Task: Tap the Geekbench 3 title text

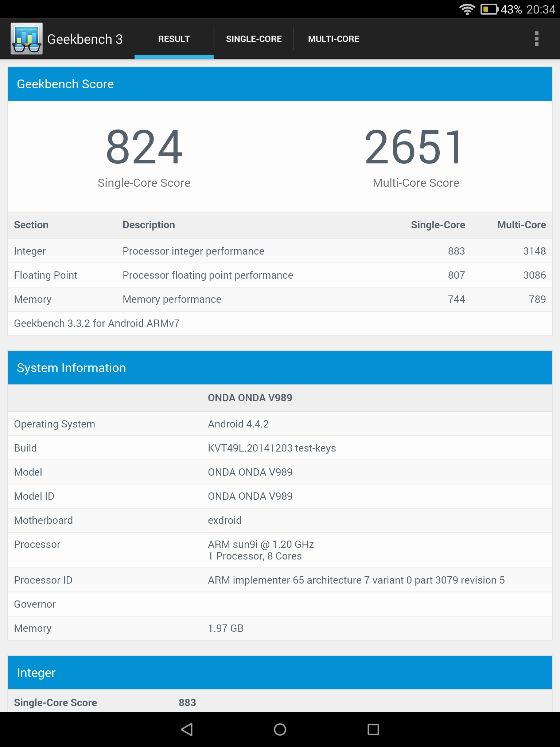Action: click(x=85, y=39)
